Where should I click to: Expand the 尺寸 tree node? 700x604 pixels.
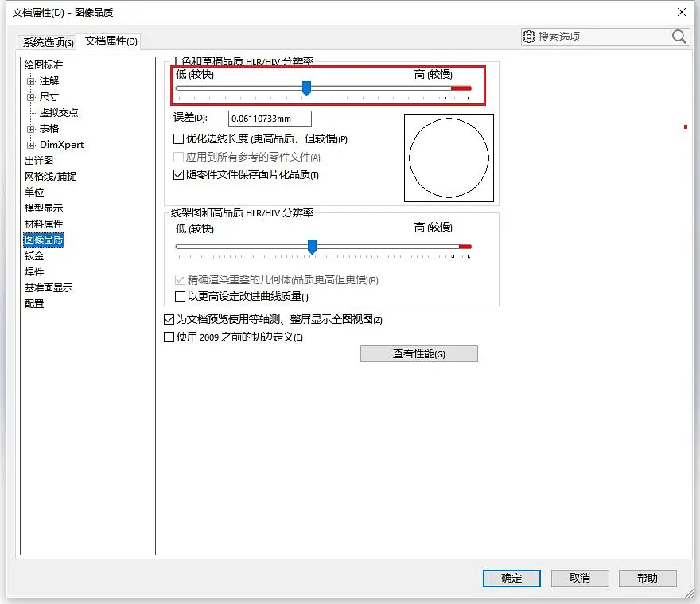pos(30,97)
